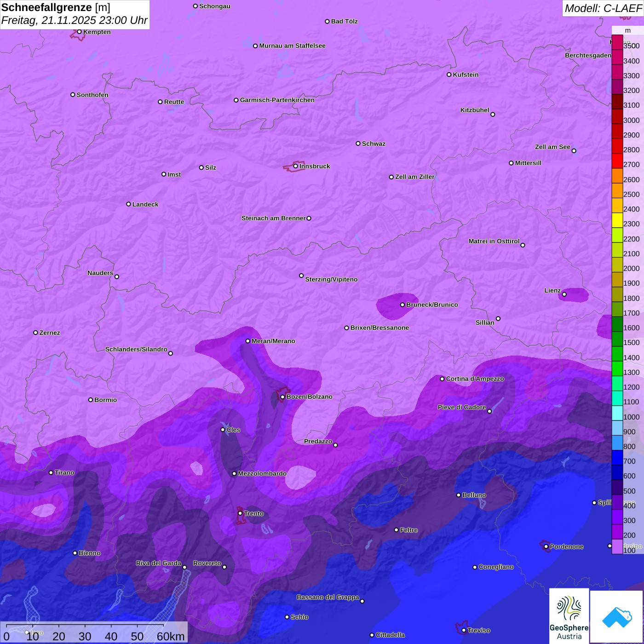Click the Cortina d'Ampezzo marker circle
This screenshot has width=644, height=644.
442,379
